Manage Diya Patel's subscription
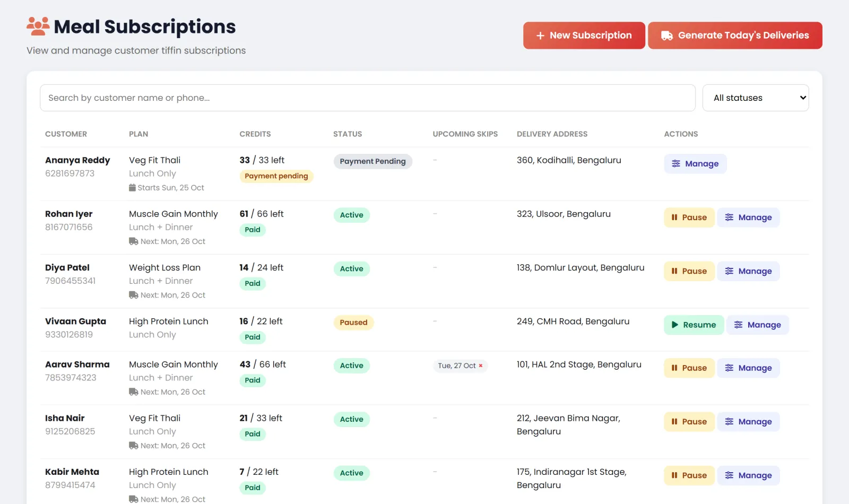 pos(748,271)
